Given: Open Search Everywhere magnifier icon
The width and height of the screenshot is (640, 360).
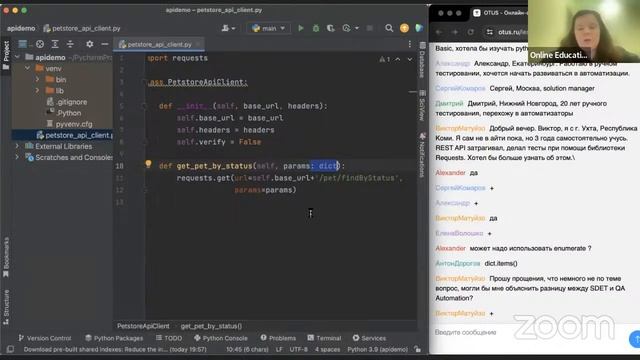Looking at the screenshot, I should [x=389, y=28].
